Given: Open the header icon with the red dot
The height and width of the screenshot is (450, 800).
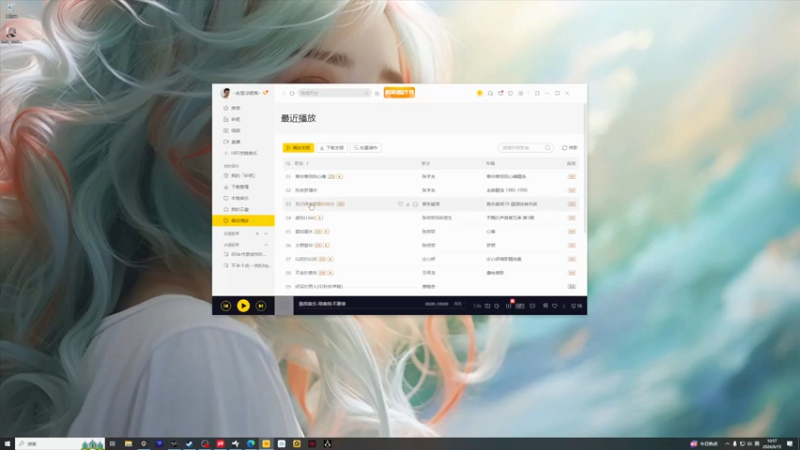Looking at the screenshot, I should tap(501, 93).
